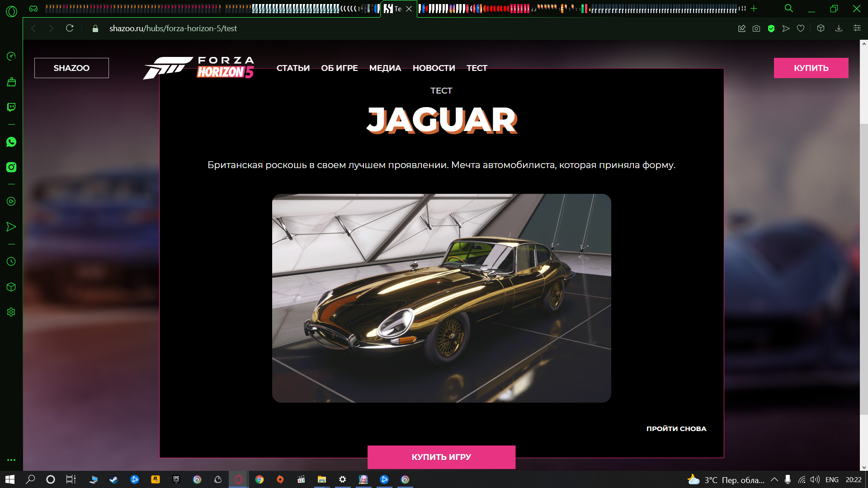
Task: Click ПРОЙТИ СНОВА to retake test
Action: pyautogui.click(x=676, y=429)
